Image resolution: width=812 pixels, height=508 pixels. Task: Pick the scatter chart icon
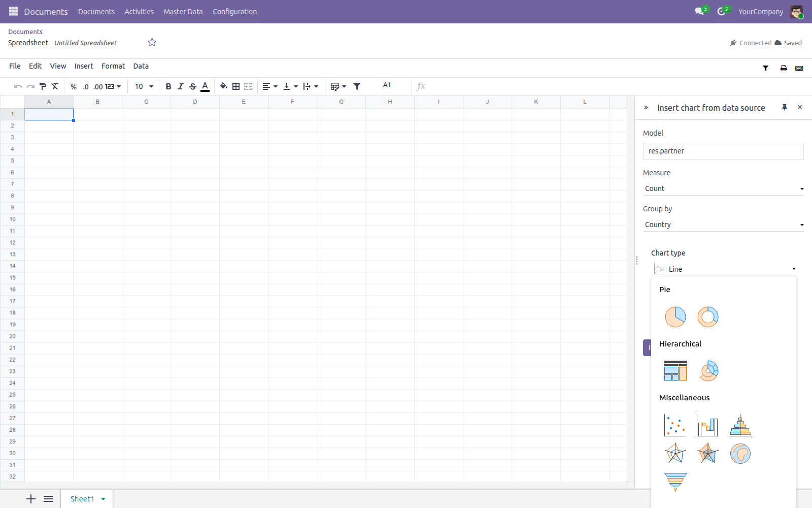[675, 425]
